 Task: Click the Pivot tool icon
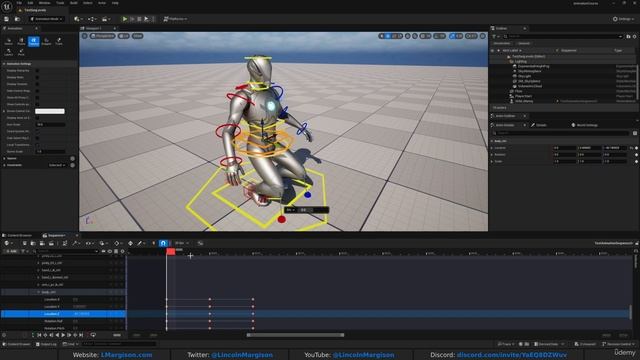pos(21,52)
